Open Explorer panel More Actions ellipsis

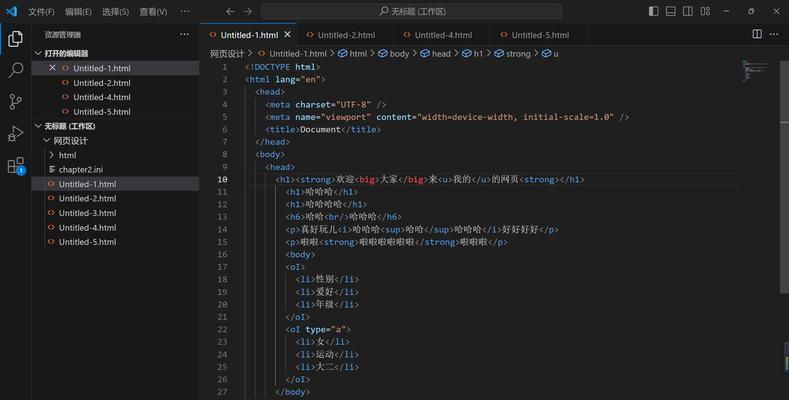(x=185, y=34)
